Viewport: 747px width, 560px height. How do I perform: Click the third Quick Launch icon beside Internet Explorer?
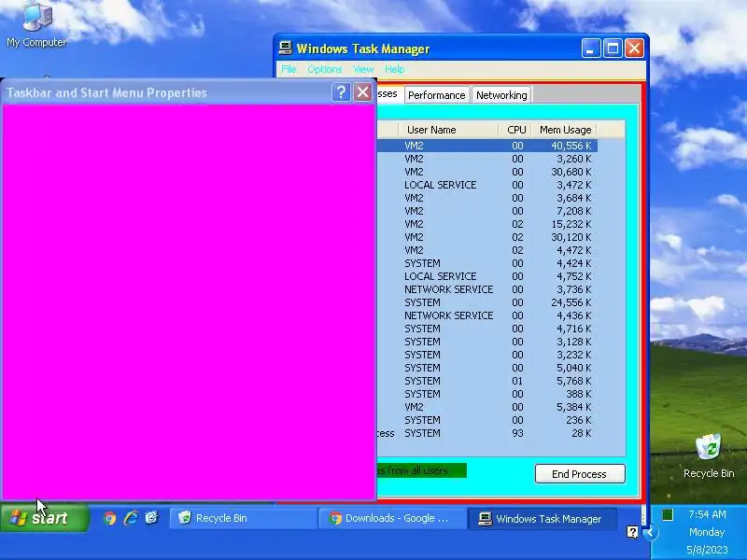(x=151, y=518)
